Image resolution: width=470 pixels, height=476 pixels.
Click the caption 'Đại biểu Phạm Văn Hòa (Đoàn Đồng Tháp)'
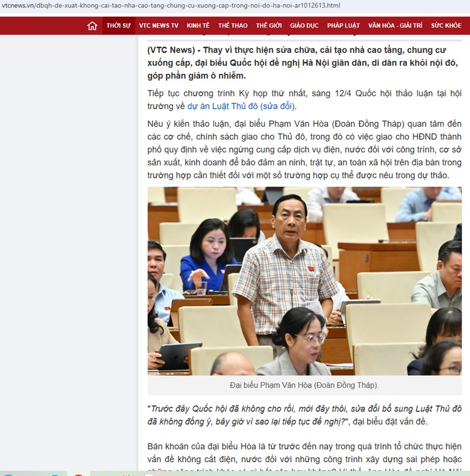click(304, 385)
